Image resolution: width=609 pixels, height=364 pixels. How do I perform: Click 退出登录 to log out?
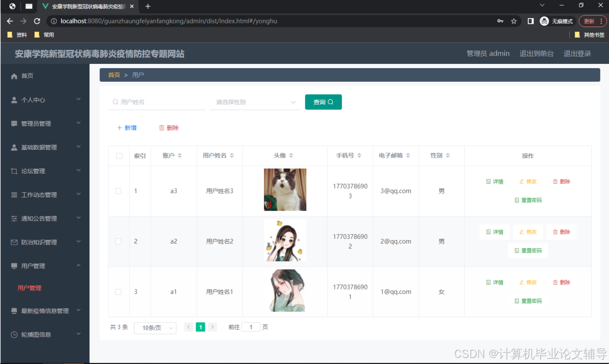click(578, 53)
